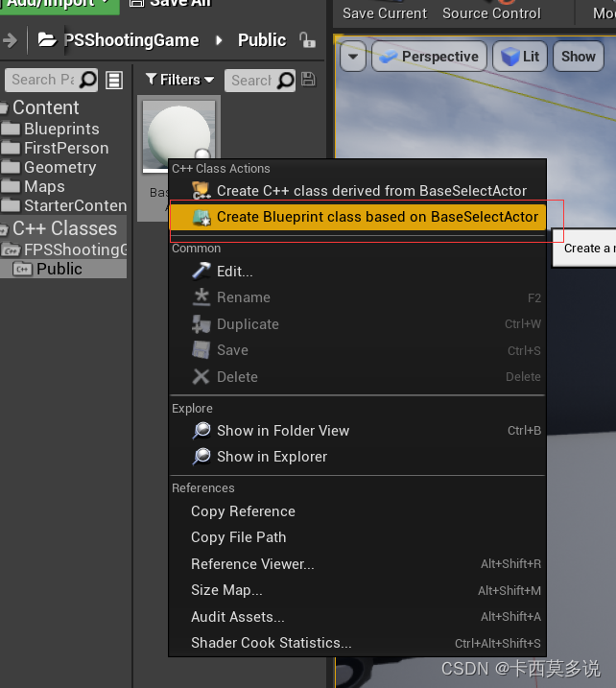Click the Public C++ folder icon
The width and height of the screenshot is (616, 688).
pos(22,269)
